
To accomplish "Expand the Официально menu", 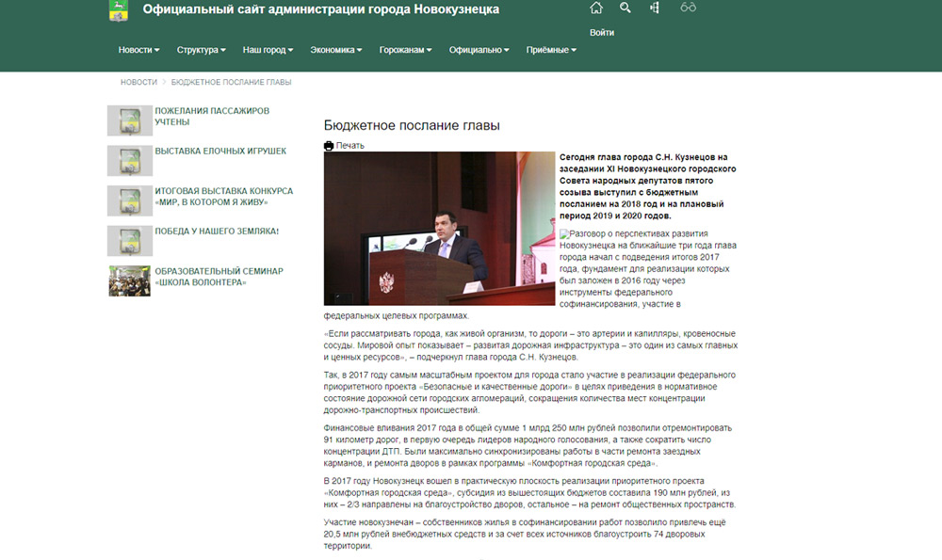I will (479, 50).
